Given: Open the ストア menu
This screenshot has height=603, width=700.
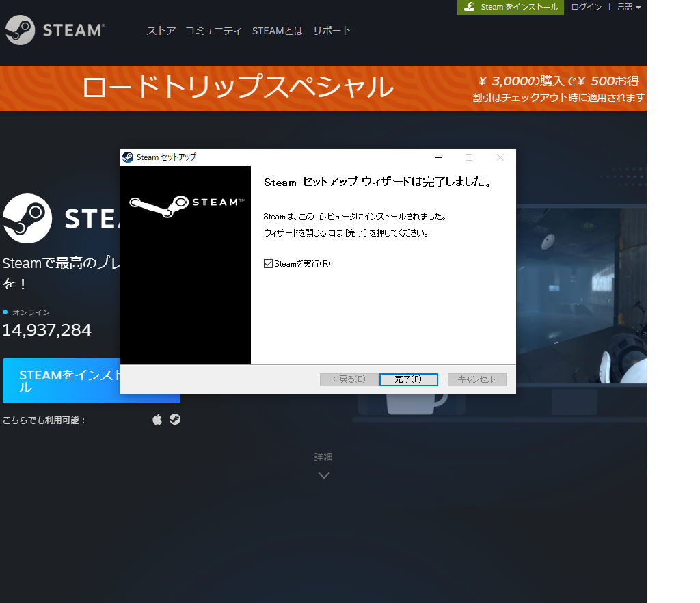Looking at the screenshot, I should pyautogui.click(x=161, y=30).
